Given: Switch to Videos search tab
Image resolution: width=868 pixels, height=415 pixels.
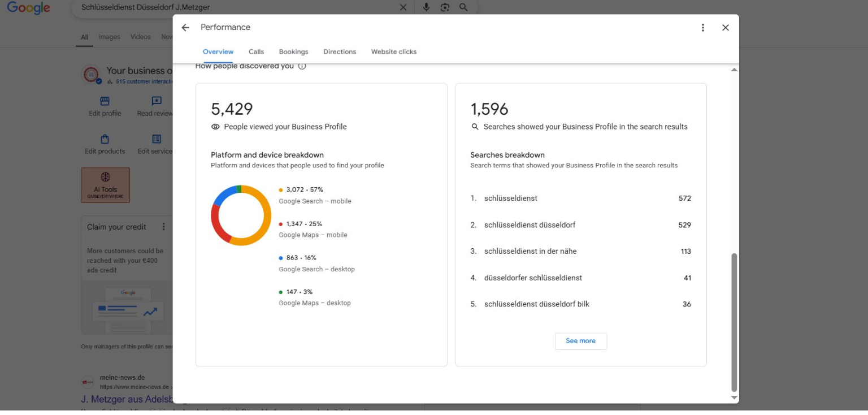Looking at the screenshot, I should click(x=141, y=37).
